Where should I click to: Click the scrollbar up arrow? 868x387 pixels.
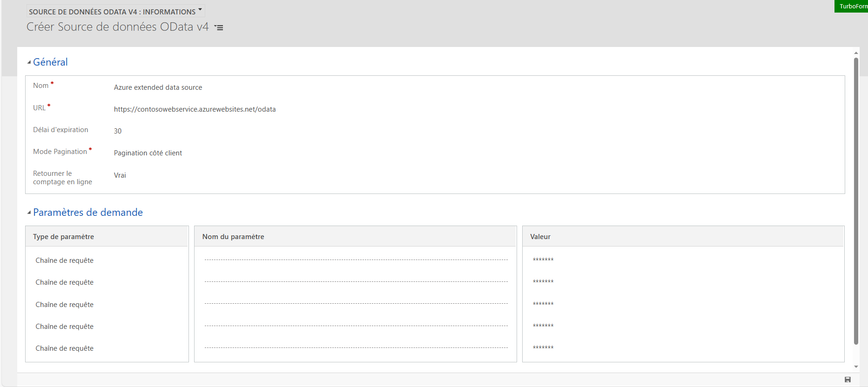[x=856, y=53]
